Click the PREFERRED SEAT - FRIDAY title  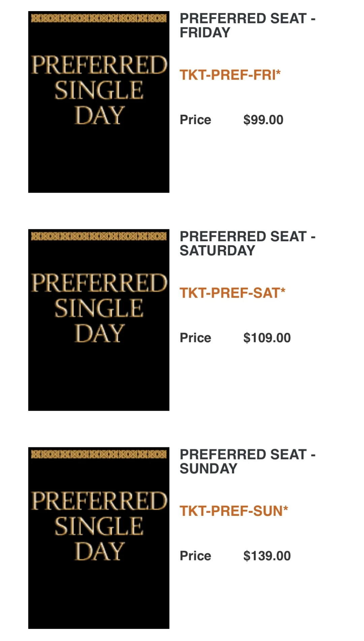(248, 25)
